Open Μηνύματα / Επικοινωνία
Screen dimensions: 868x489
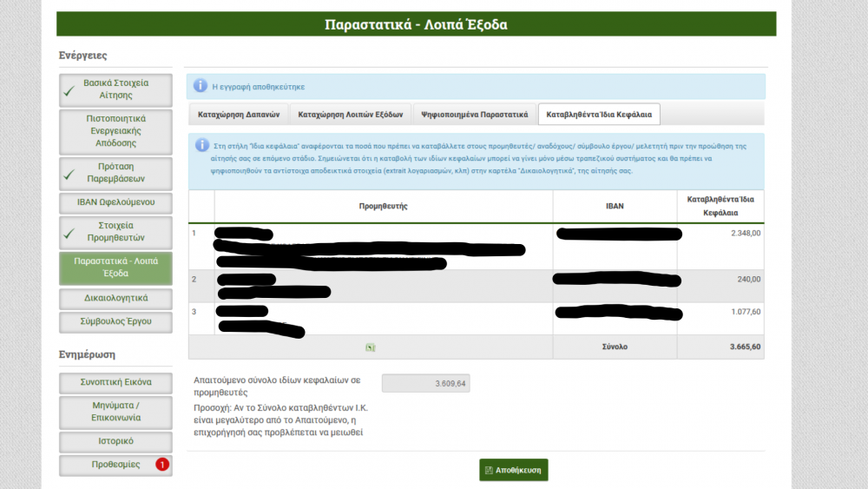point(115,411)
